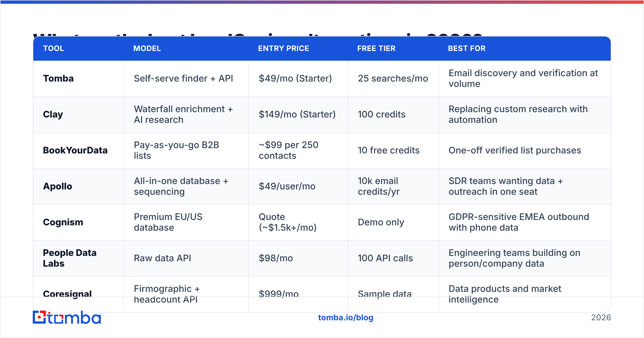644x338 pixels.
Task: Click '25 searches/mo' free tier cell
Action: 393,78
